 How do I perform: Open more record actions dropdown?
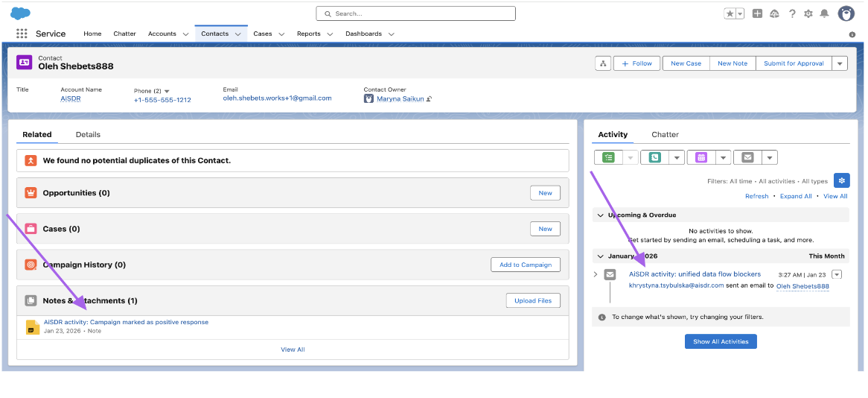[x=840, y=64]
